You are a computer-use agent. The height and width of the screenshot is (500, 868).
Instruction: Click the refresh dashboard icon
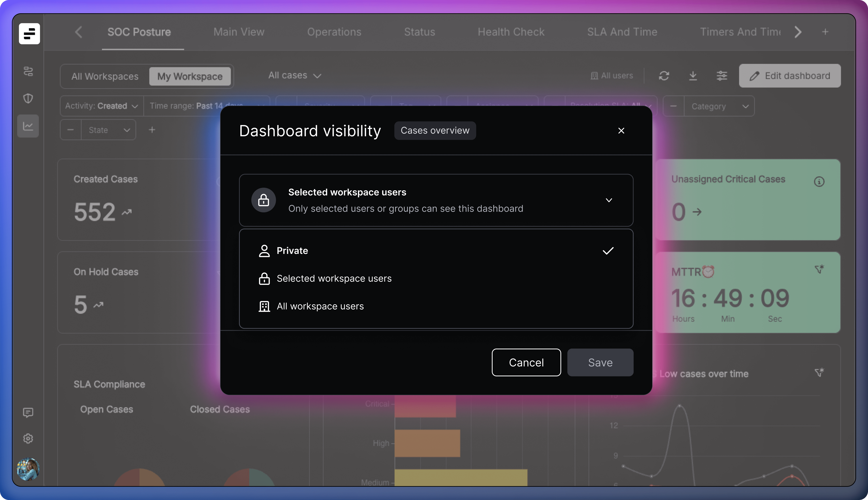click(x=664, y=75)
